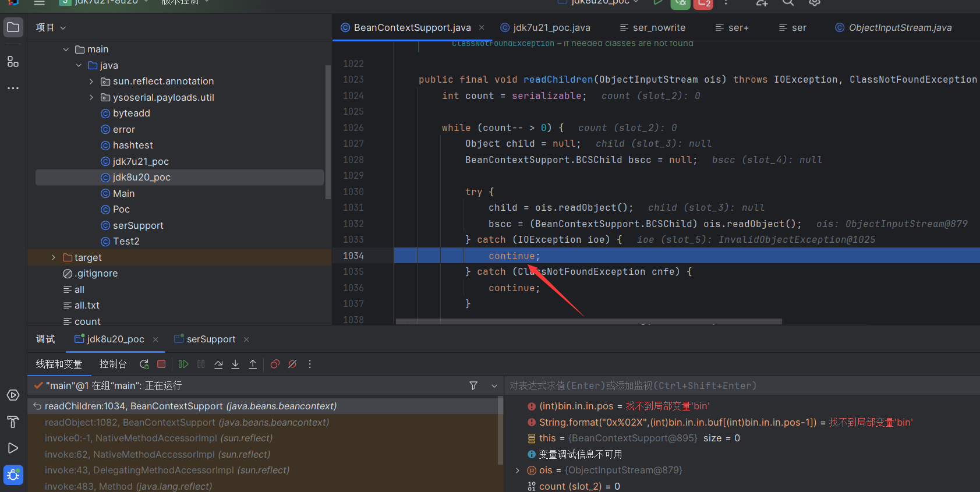Open jdk8u20_poc run configuration dropdown

(x=599, y=2)
